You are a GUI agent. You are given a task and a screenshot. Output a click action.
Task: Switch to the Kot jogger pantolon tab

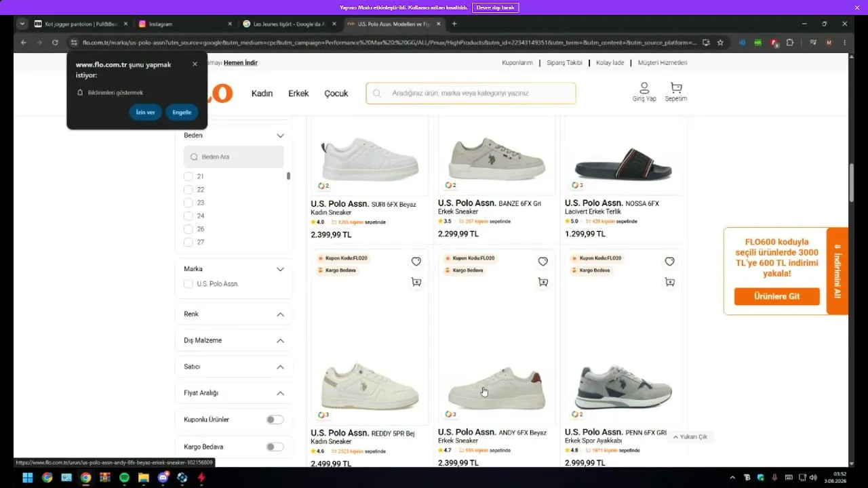point(81,24)
